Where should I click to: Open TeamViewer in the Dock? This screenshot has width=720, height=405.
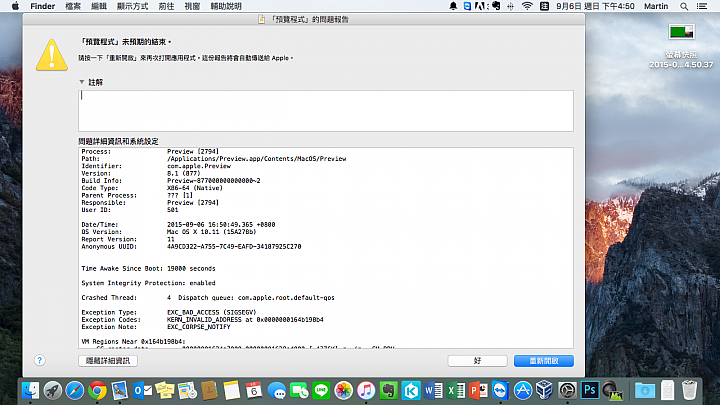[x=500, y=391]
